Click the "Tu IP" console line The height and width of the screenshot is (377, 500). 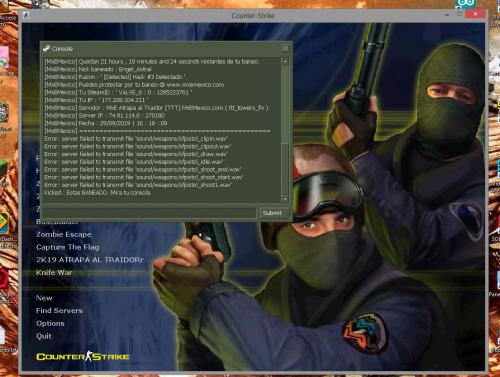(96, 100)
